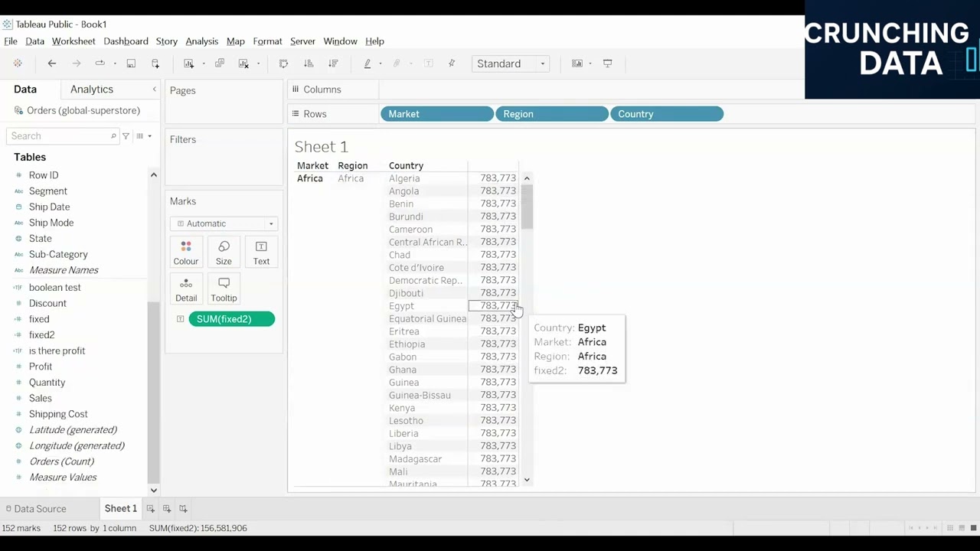980x551 pixels.
Task: Select the Sub-Category field
Action: [58, 254]
